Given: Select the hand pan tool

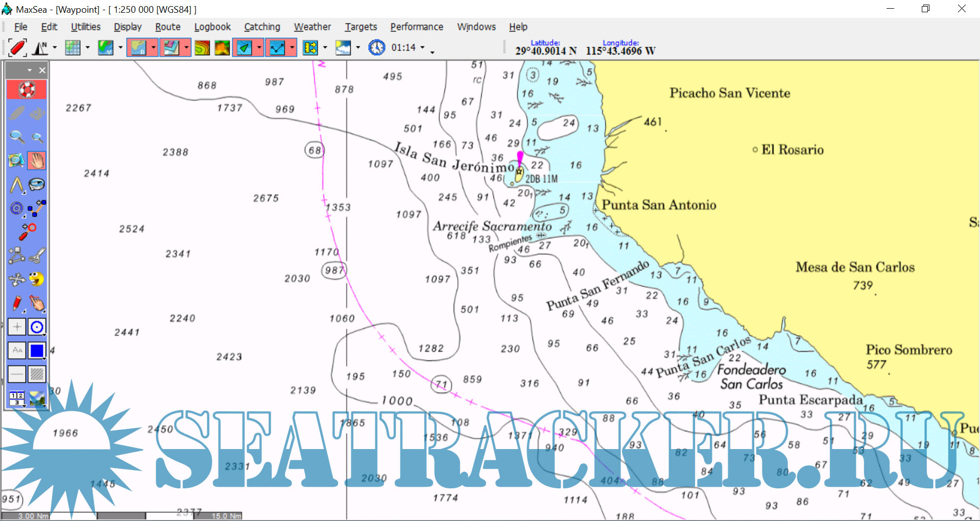Looking at the screenshot, I should pos(37,161).
